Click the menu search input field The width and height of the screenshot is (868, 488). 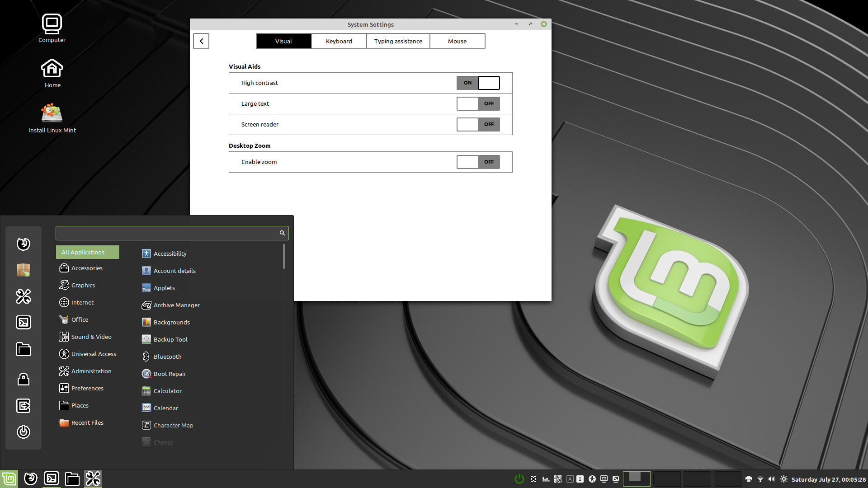tap(172, 233)
